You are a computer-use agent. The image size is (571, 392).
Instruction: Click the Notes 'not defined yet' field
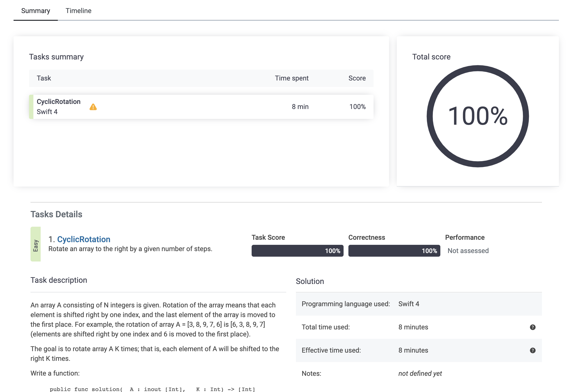[x=420, y=373]
